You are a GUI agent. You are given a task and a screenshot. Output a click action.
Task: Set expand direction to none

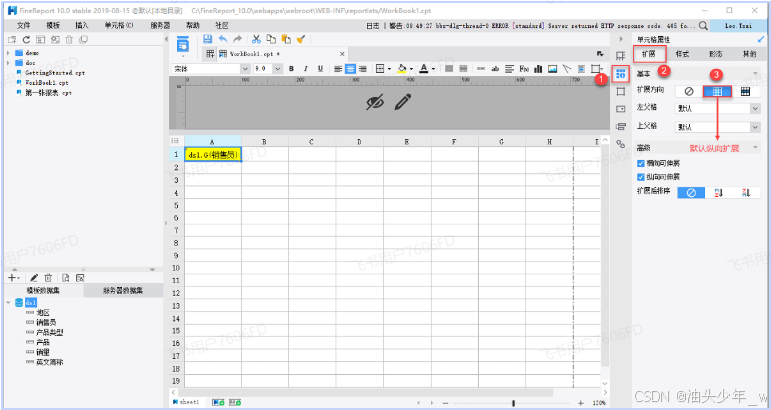pyautogui.click(x=689, y=91)
